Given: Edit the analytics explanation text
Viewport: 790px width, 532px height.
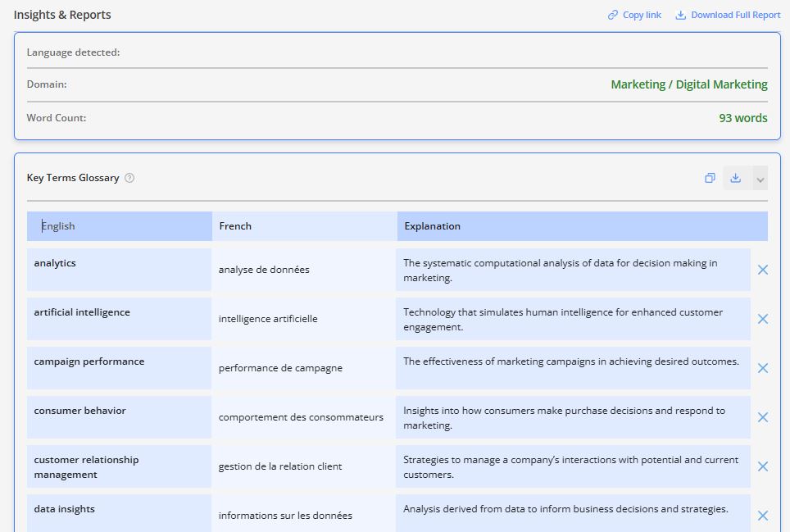Looking at the screenshot, I should click(572, 271).
